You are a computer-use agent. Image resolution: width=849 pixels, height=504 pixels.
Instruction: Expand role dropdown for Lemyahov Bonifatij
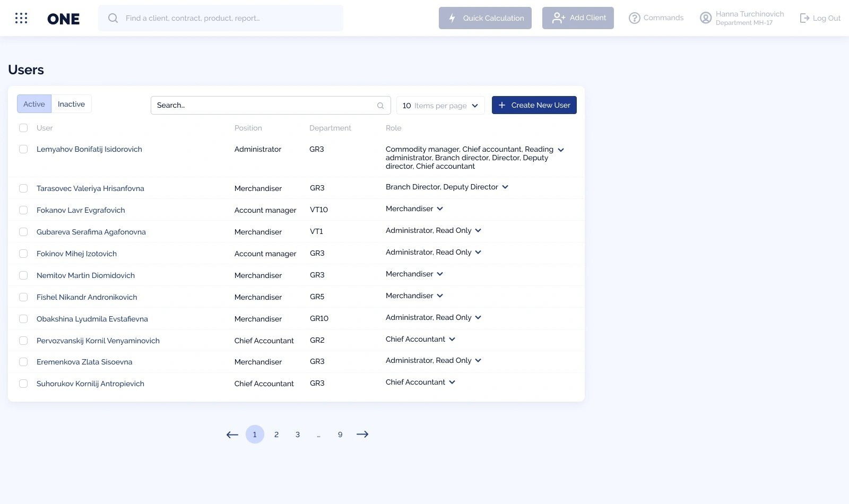point(561,150)
